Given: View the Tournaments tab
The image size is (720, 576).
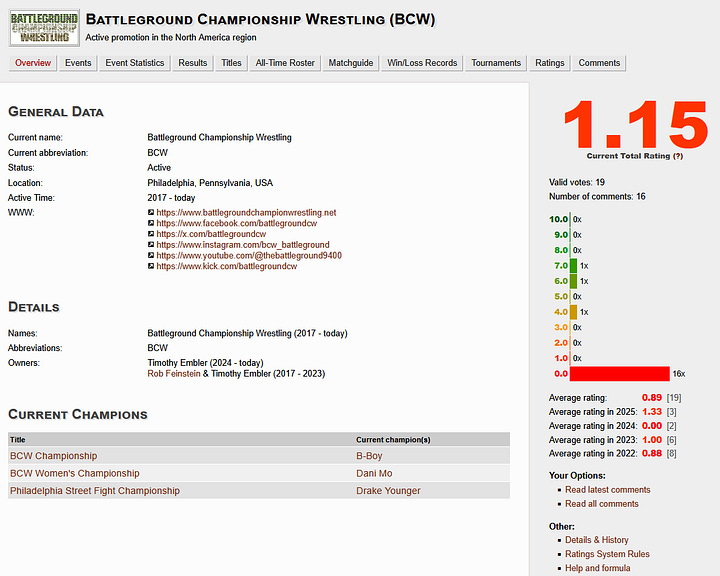Looking at the screenshot, I should pos(496,63).
